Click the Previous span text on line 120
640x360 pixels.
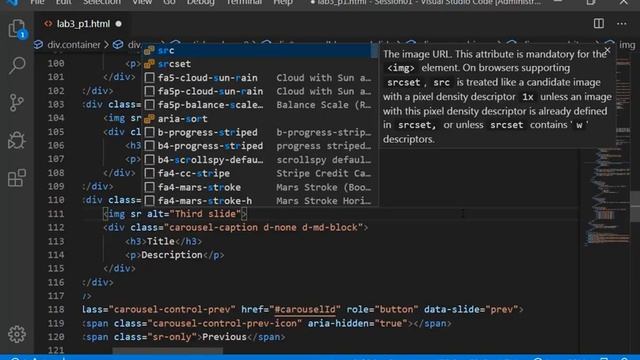point(224,337)
